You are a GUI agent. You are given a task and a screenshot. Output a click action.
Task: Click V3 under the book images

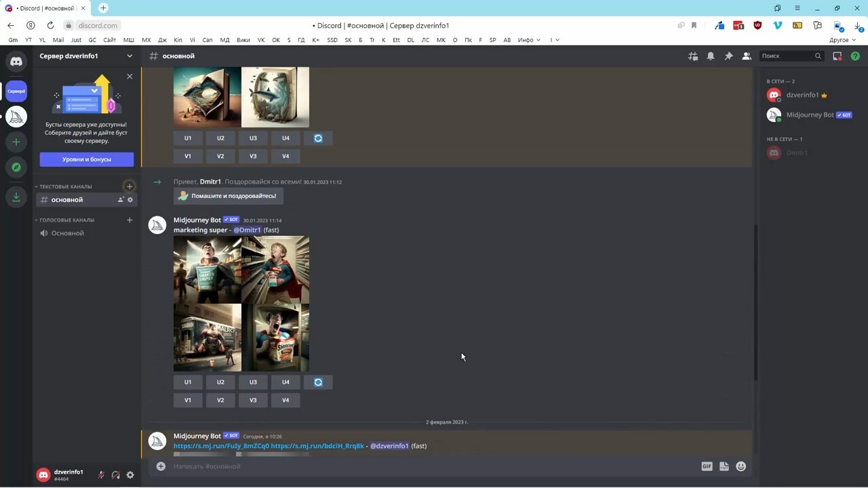pos(253,157)
